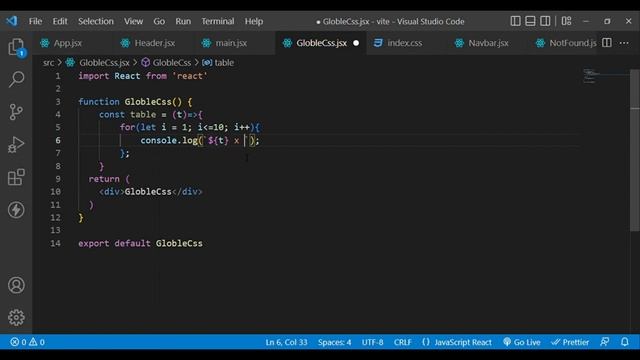Open the View menu
640x360 pixels.
pyautogui.click(x=133, y=21)
